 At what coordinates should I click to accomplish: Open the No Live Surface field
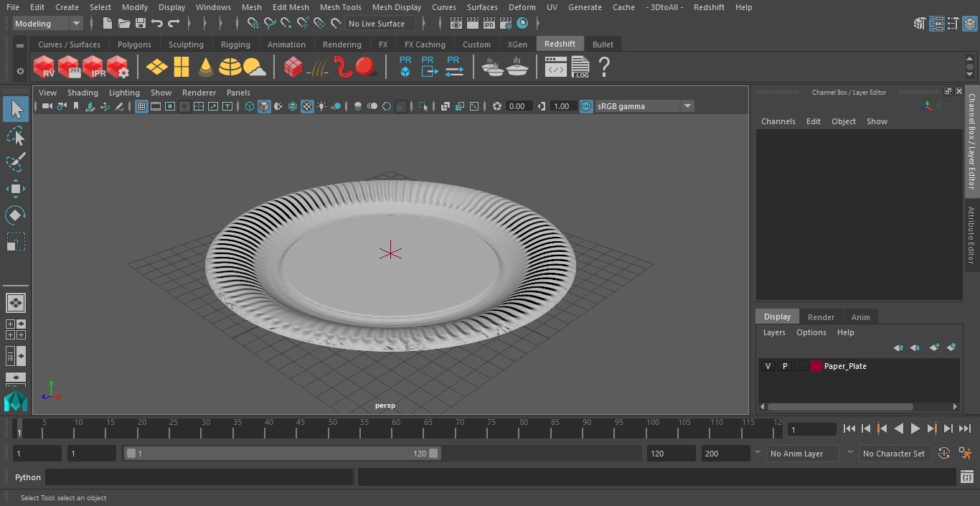[380, 24]
